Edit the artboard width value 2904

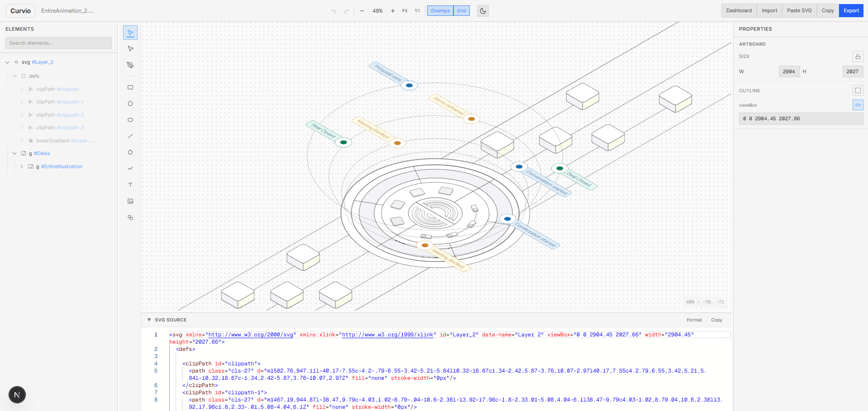point(789,71)
